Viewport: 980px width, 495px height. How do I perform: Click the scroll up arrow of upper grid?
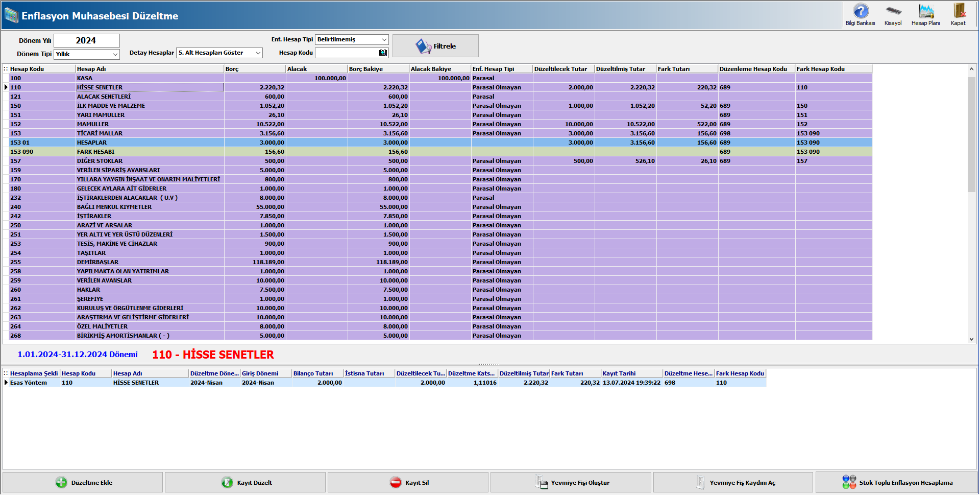pos(971,69)
